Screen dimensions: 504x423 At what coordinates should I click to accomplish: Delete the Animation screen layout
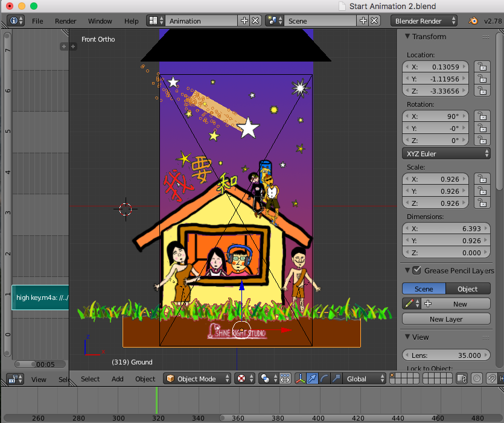coord(255,21)
